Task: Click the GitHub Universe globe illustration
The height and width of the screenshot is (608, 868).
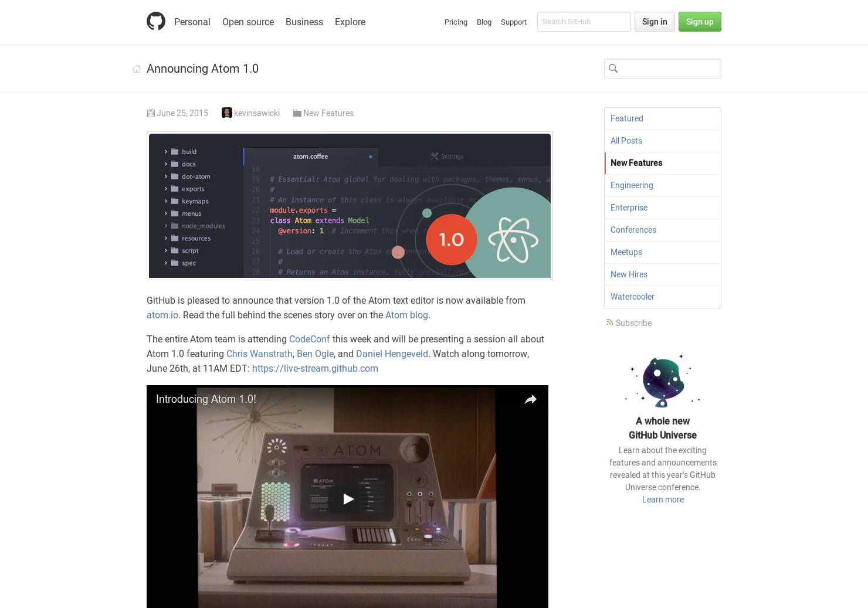Action: pyautogui.click(x=663, y=381)
